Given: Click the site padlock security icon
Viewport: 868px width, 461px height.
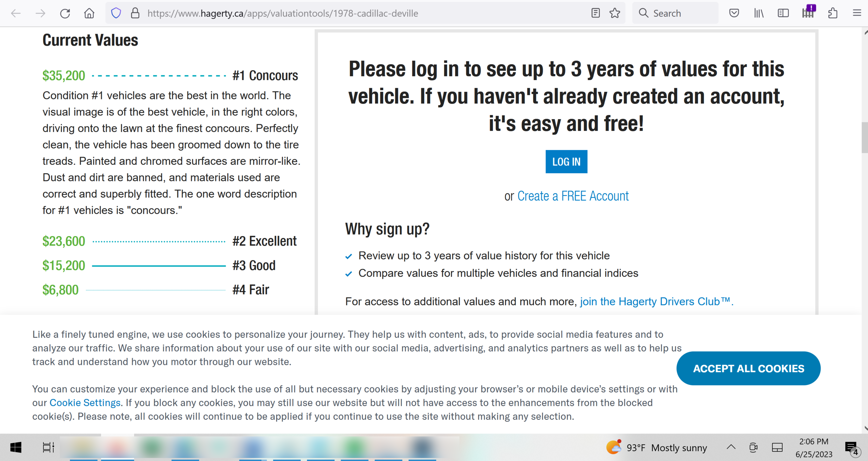Looking at the screenshot, I should (x=135, y=13).
